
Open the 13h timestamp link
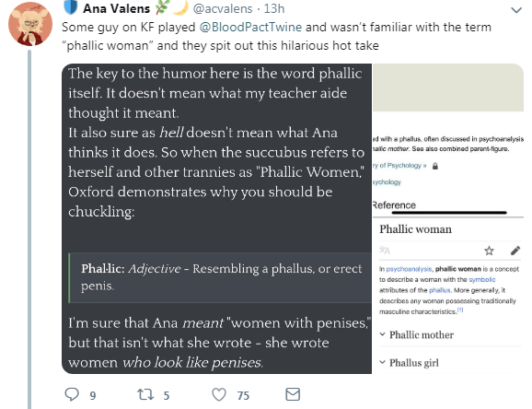(x=274, y=8)
